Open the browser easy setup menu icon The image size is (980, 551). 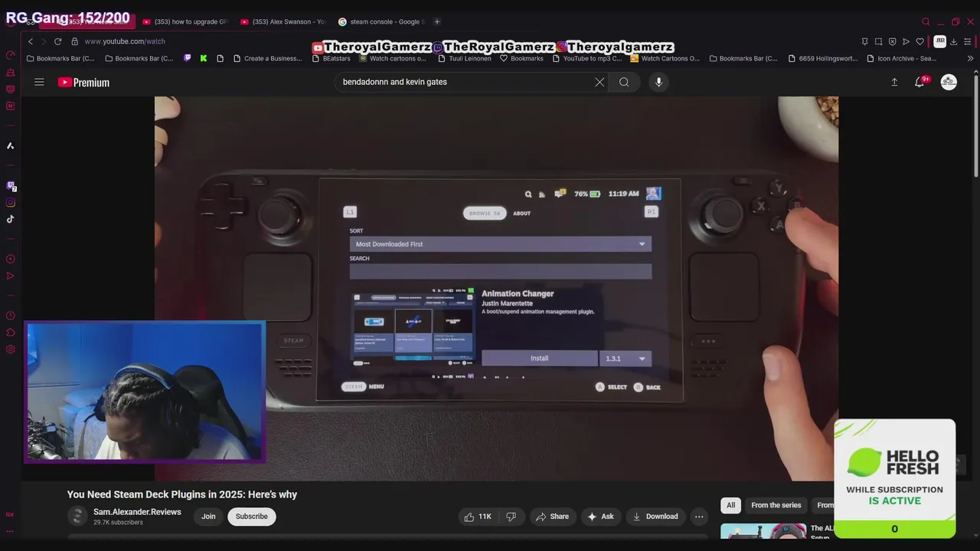click(969, 41)
